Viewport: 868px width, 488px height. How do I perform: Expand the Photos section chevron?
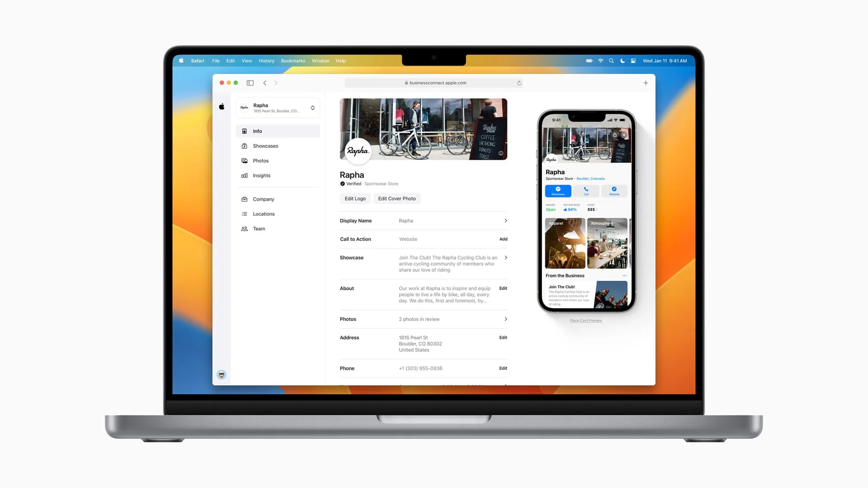tap(506, 319)
